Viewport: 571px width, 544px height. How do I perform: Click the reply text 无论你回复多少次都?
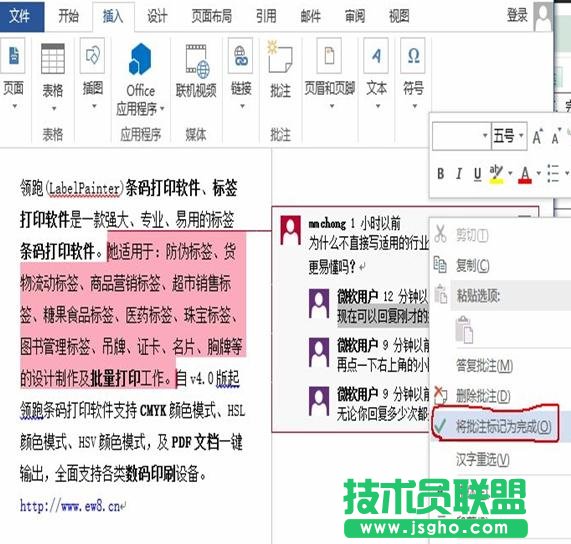click(x=382, y=414)
